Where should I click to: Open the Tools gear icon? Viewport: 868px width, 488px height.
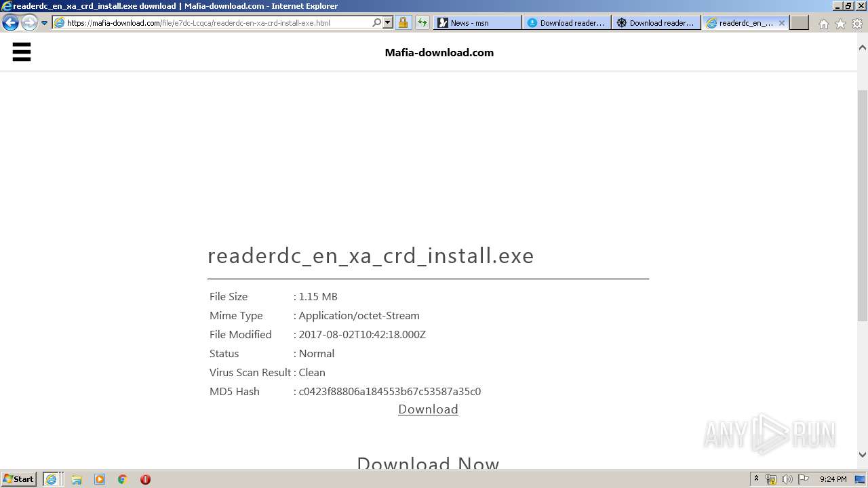click(857, 24)
